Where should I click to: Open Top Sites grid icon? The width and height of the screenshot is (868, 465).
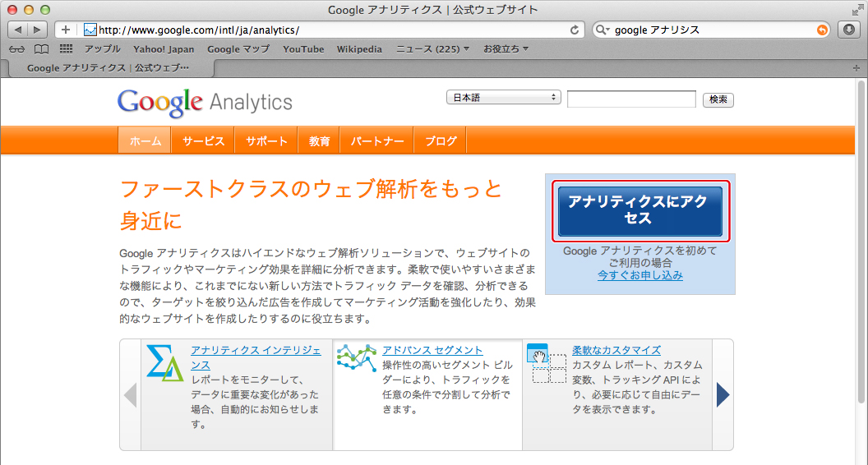(x=66, y=48)
